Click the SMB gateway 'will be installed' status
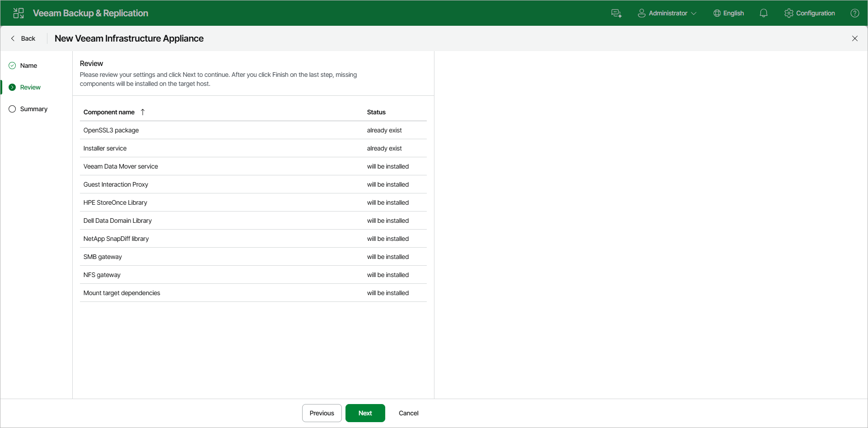The image size is (868, 428). 388,257
